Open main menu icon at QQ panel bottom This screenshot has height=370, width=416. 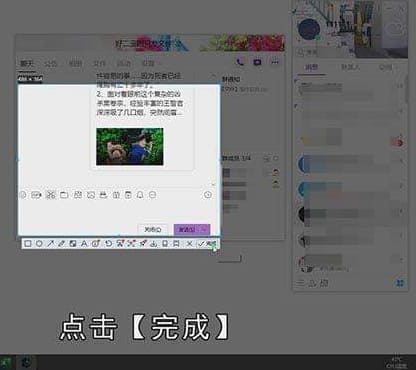pyautogui.click(x=301, y=283)
